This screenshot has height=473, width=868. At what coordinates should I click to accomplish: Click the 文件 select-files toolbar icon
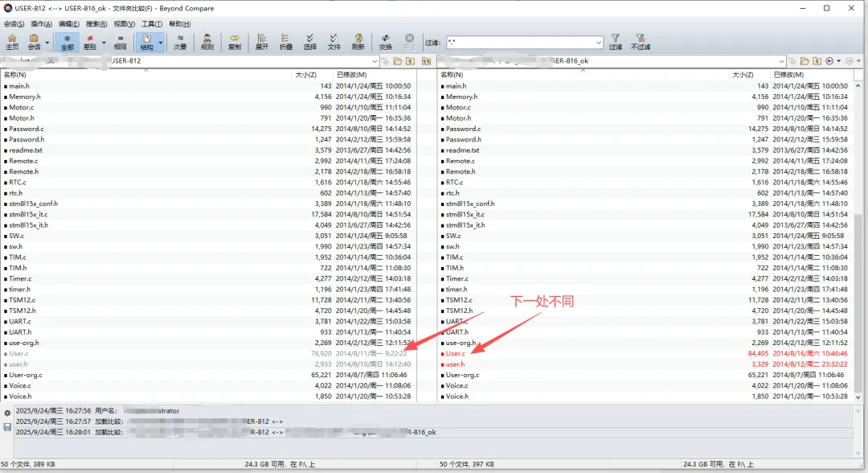click(334, 42)
